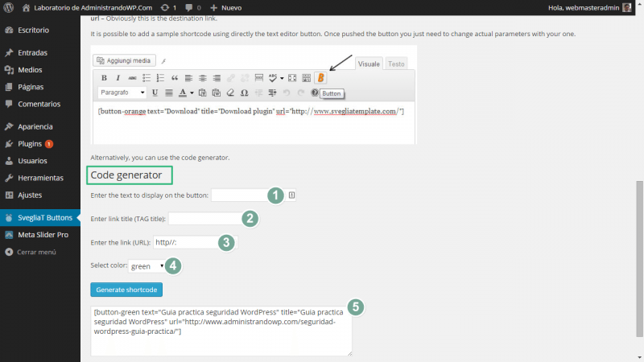Click the undo arrow icon
The image size is (644, 362).
[x=287, y=93]
